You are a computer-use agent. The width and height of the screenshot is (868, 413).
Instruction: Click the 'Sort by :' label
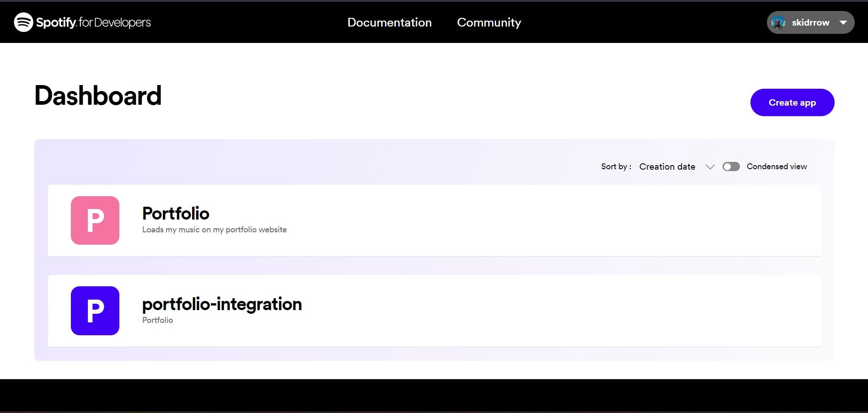coord(616,166)
